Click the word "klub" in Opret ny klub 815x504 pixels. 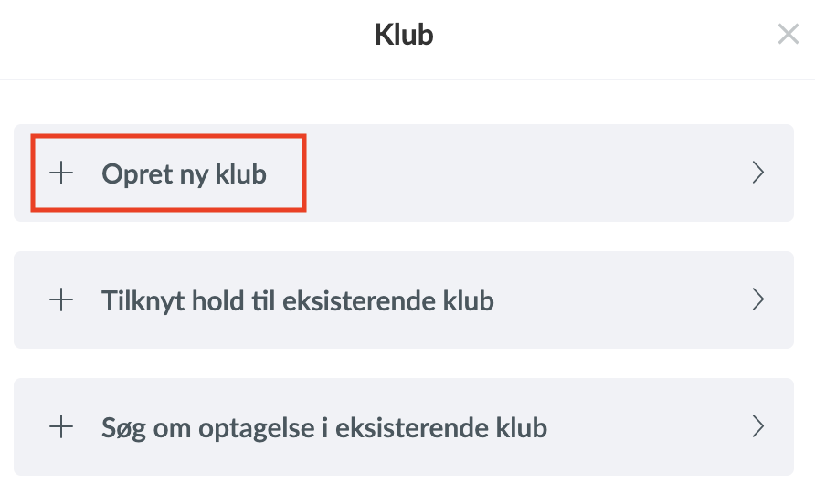pyautogui.click(x=241, y=173)
